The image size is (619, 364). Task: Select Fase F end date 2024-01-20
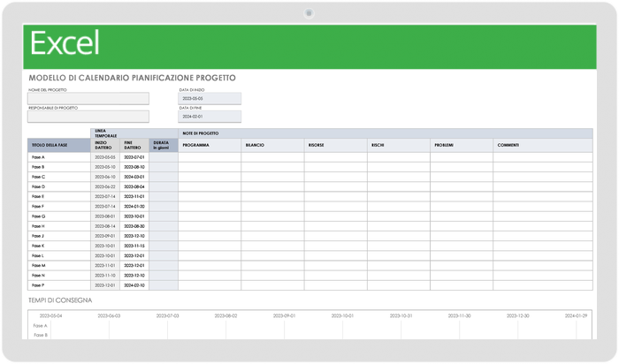[x=134, y=207]
